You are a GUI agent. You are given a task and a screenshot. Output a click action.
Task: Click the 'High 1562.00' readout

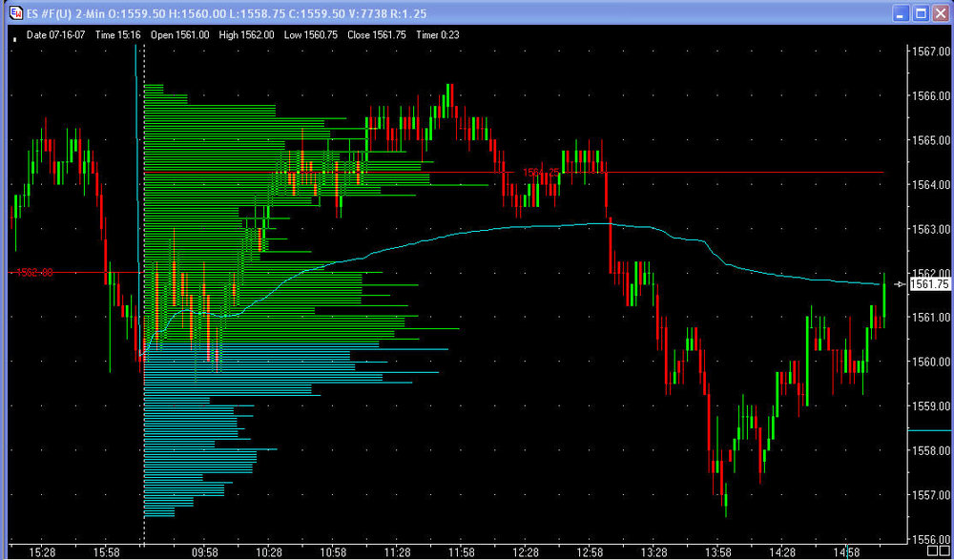coord(246,34)
